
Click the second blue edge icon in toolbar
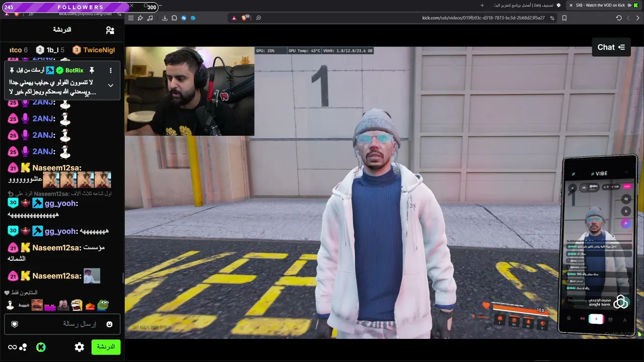coord(193,18)
